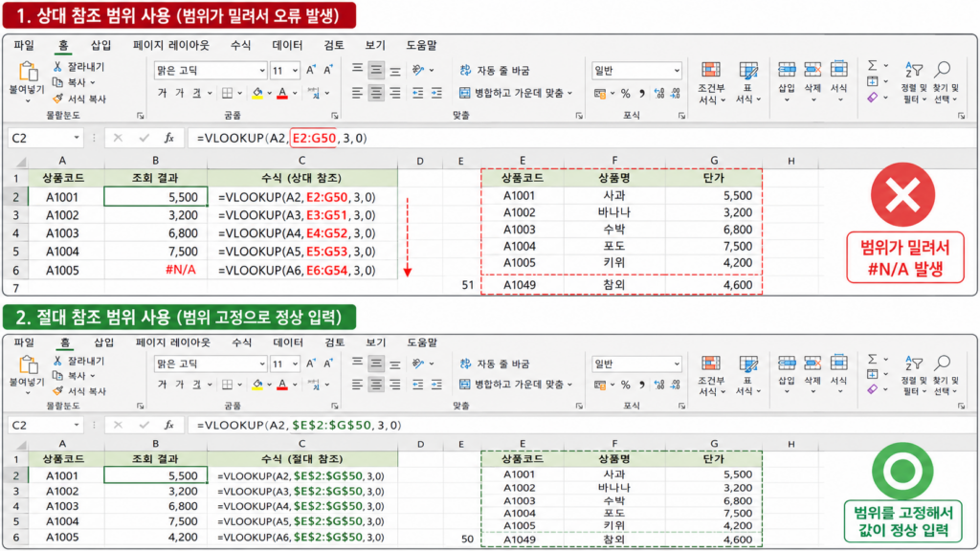Open 일반 number format dropdown in example 2
This screenshot has width=980, height=551.
coord(677,364)
